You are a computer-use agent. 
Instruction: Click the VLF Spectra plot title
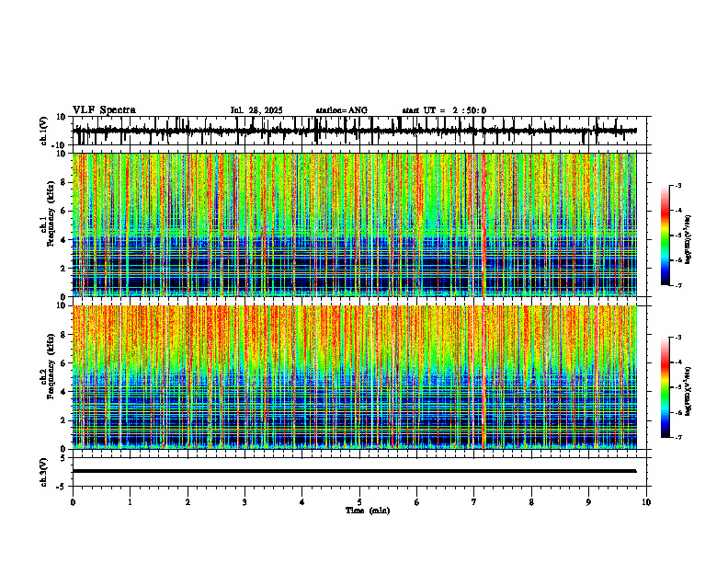(x=104, y=110)
